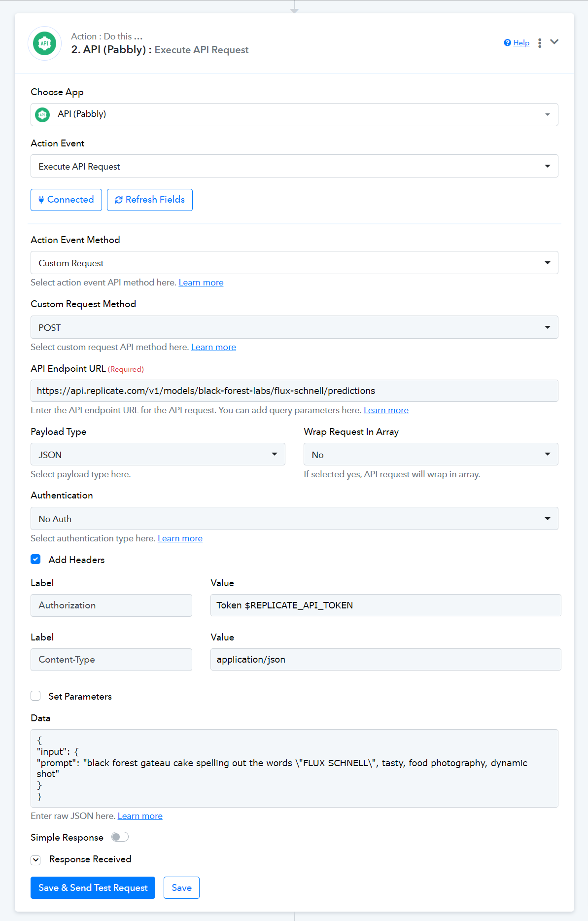588x921 pixels.
Task: Click the Save button
Action: click(181, 887)
